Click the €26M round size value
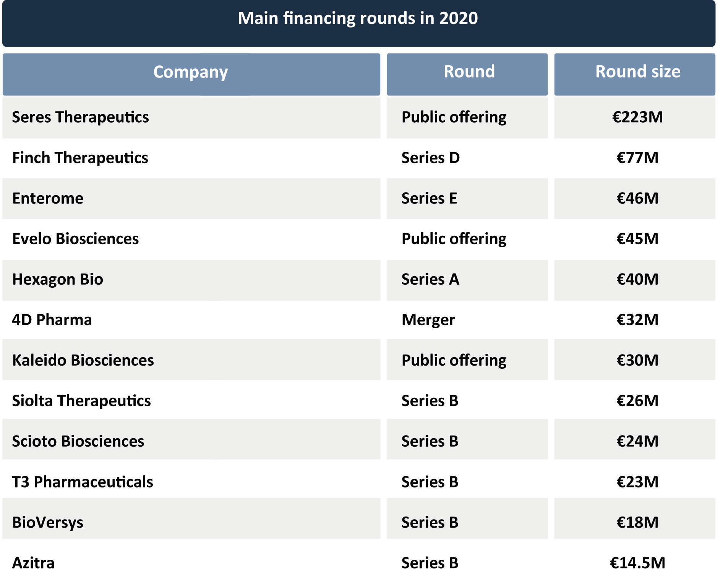The height and width of the screenshot is (588, 723). point(637,401)
